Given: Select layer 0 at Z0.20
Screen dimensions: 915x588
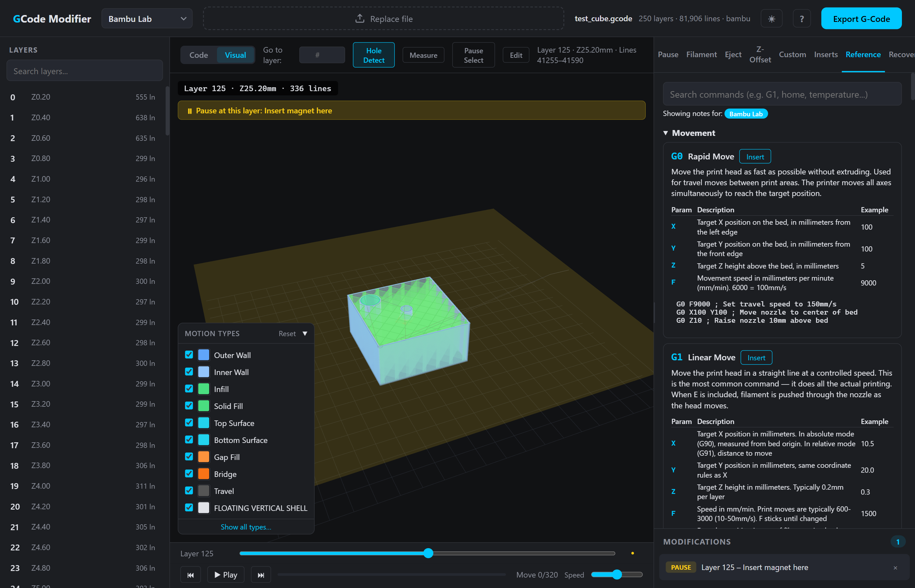Looking at the screenshot, I should tap(83, 97).
